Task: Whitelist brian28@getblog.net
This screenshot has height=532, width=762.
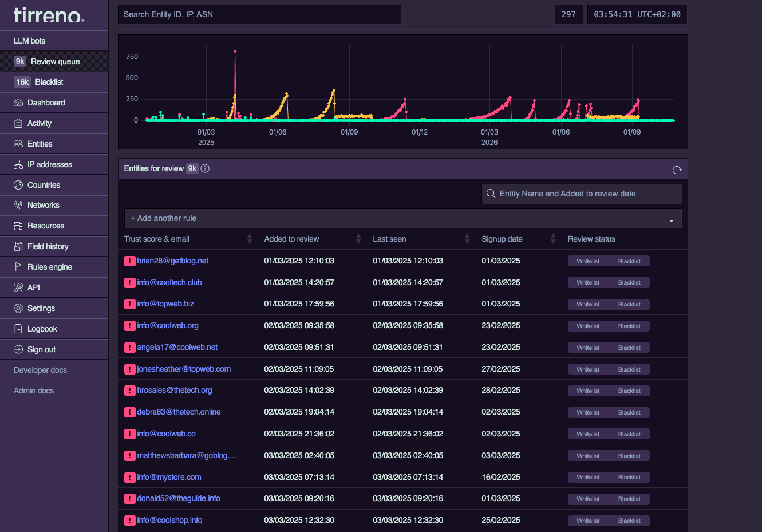Action: (x=588, y=261)
